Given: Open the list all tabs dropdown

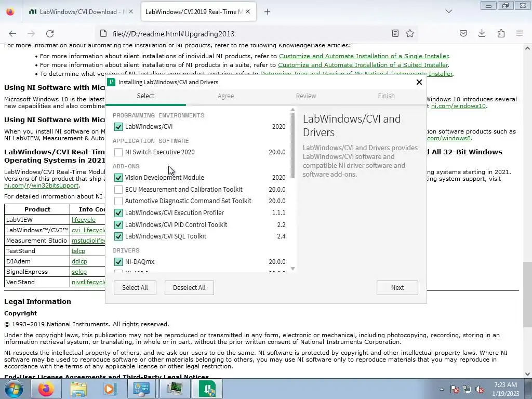Looking at the screenshot, I should (449, 11).
